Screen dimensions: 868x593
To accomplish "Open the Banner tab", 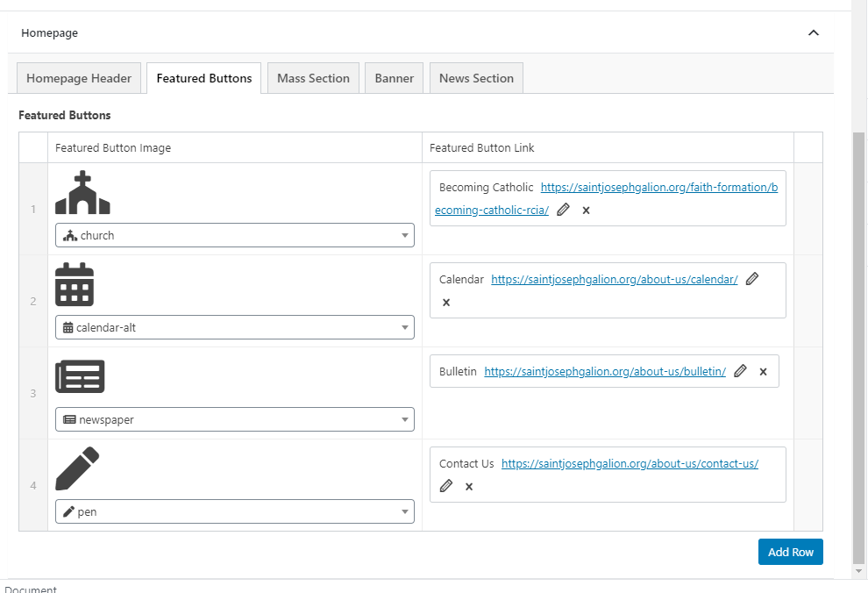I will click(x=394, y=78).
